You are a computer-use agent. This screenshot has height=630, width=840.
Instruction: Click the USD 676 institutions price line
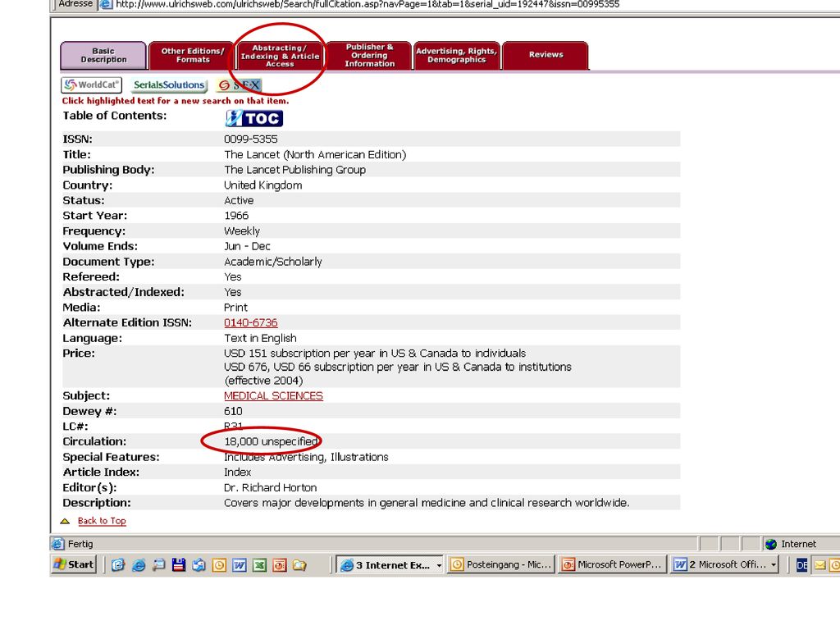click(398, 367)
